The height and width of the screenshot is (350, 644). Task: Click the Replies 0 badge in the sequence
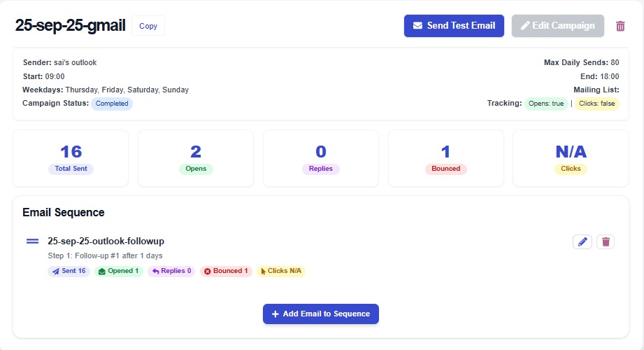click(171, 271)
